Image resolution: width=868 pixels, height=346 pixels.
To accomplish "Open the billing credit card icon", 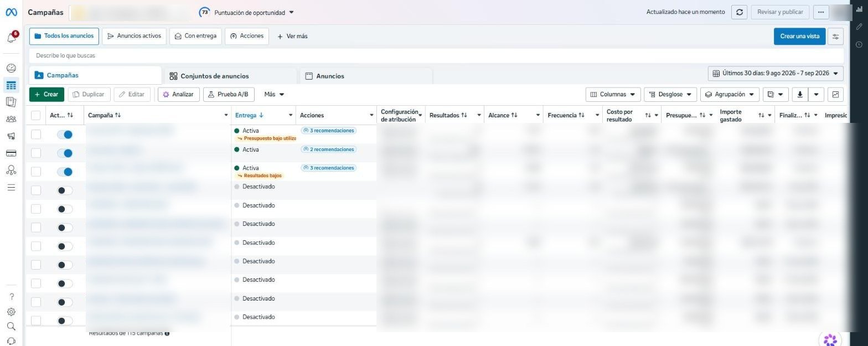I will [x=11, y=153].
